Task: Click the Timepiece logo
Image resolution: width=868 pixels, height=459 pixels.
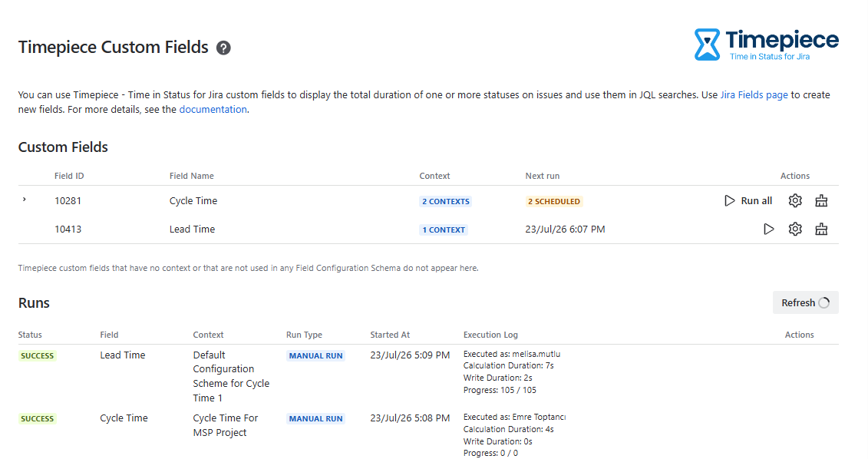Action: click(766, 45)
